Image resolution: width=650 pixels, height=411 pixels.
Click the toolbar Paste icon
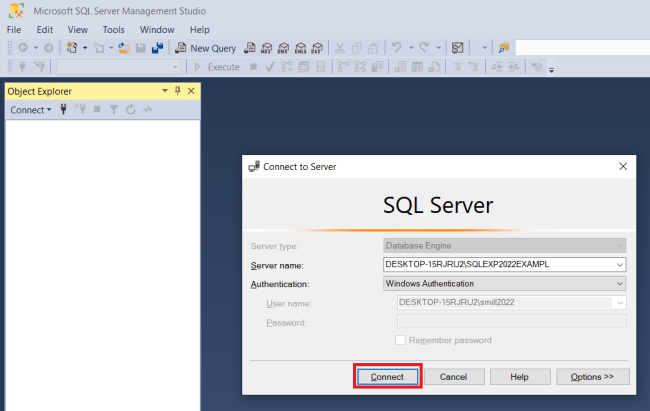pyautogui.click(x=373, y=48)
